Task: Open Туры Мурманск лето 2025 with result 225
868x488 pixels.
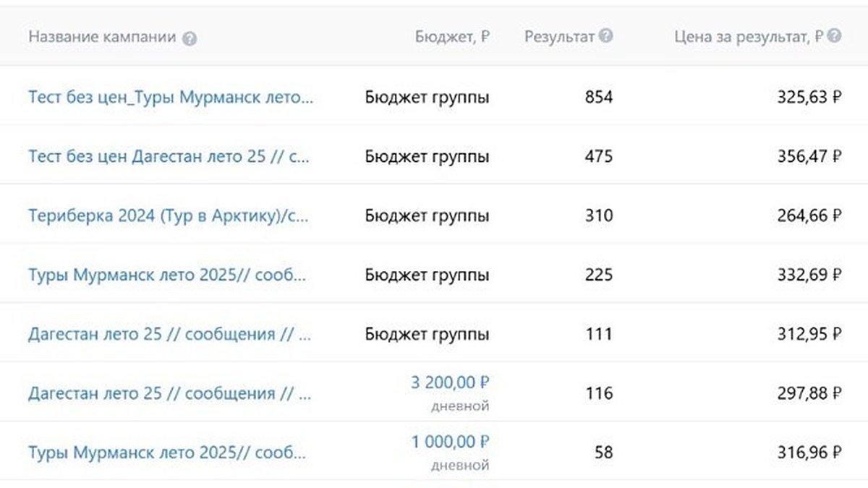Action: pos(168,275)
